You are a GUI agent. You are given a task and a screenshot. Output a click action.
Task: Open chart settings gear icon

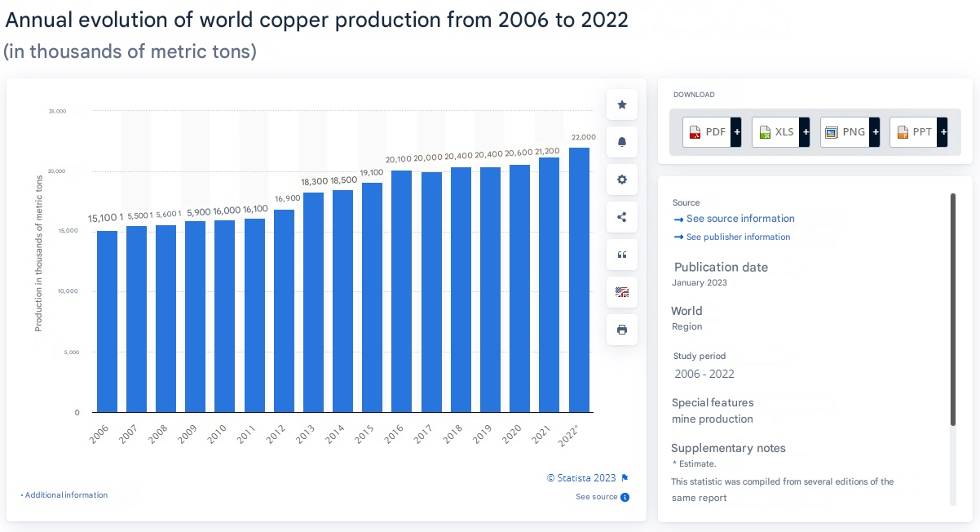click(x=622, y=180)
